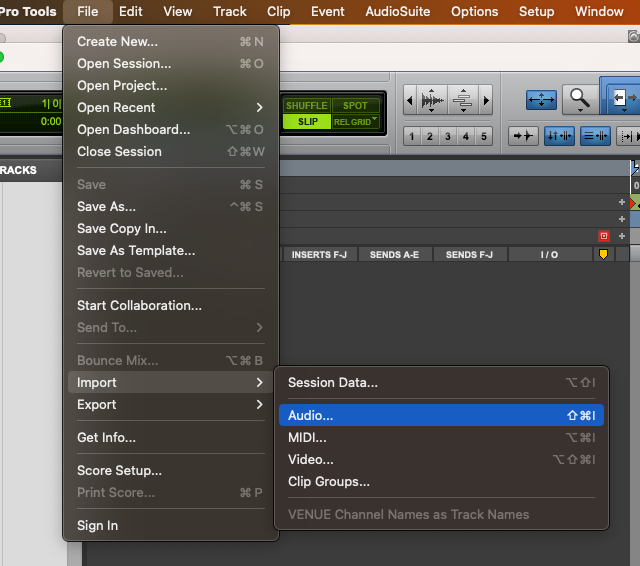Click Create New... menu entry
Screen dimensions: 640x566
coord(171,41)
